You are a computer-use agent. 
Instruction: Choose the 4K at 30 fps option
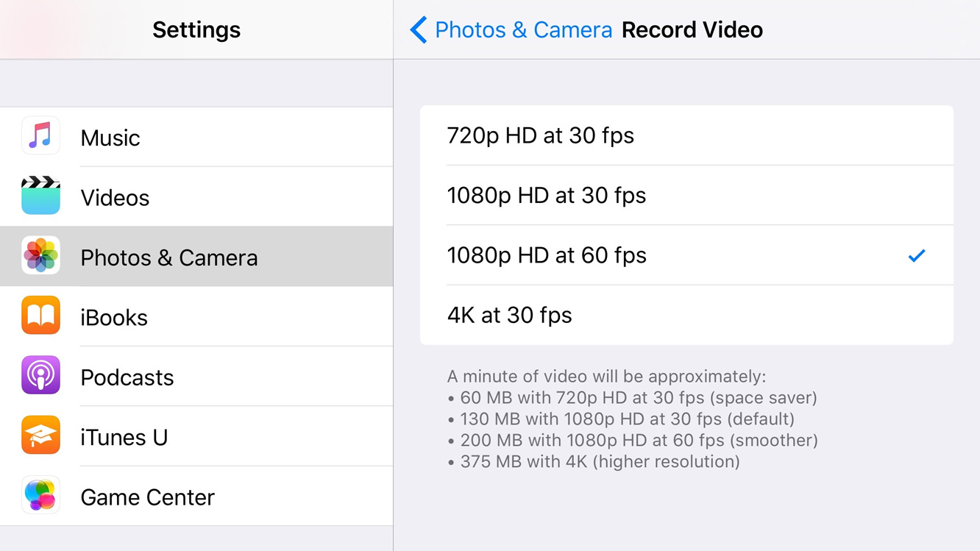coord(686,315)
